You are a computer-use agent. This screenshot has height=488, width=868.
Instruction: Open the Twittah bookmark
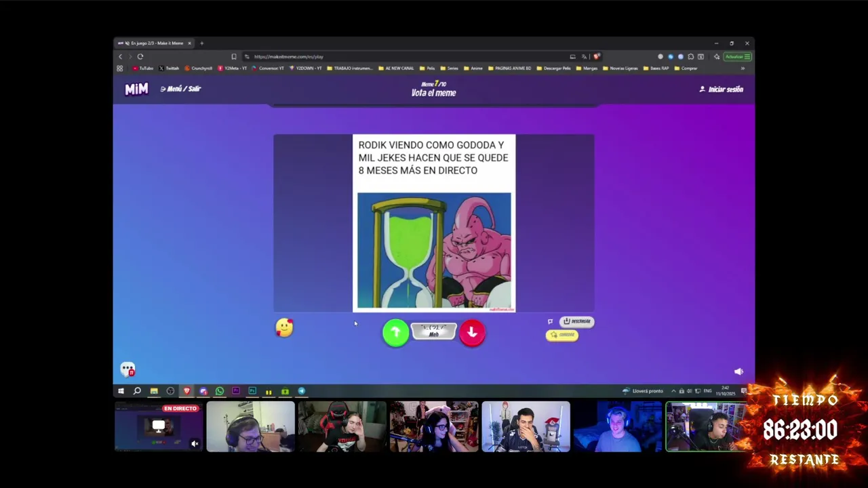tap(169, 68)
